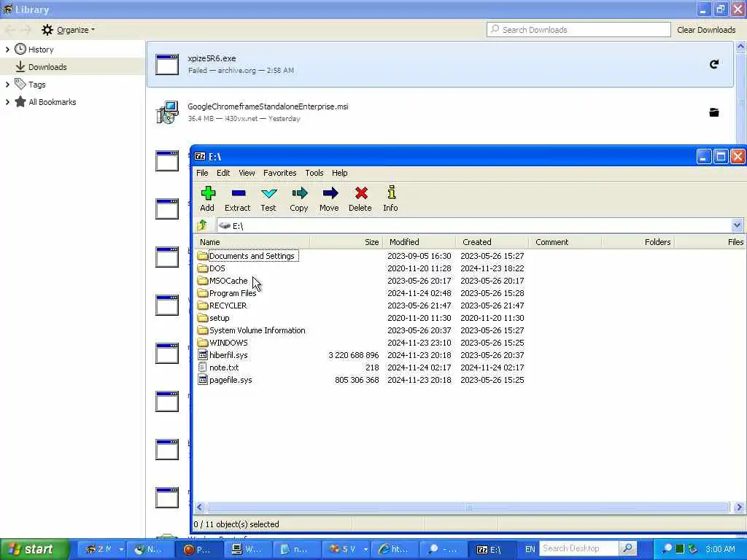
Task: Sort the file list by Size column
Action: 347,242
